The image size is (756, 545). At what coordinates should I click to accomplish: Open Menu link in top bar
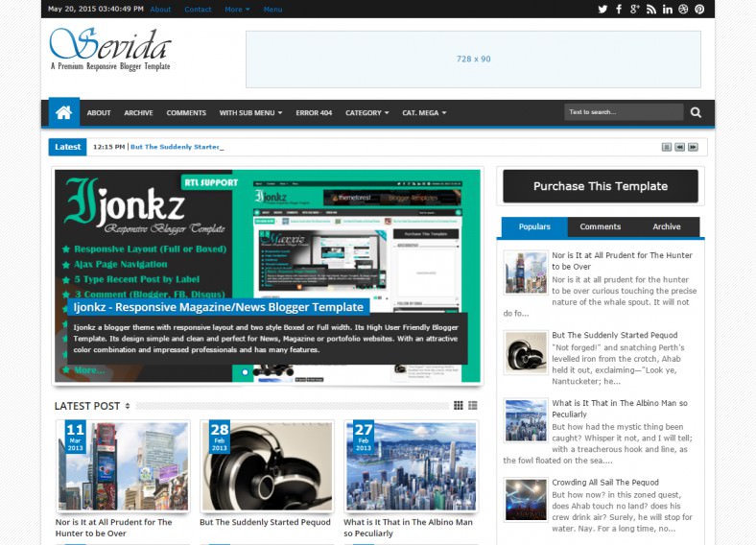[x=272, y=10]
